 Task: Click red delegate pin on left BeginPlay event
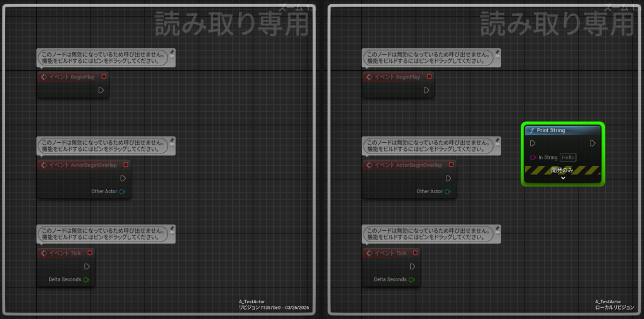[104, 77]
